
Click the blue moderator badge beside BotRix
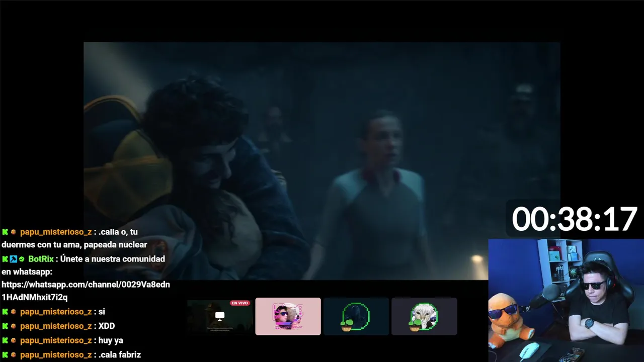[x=14, y=259]
